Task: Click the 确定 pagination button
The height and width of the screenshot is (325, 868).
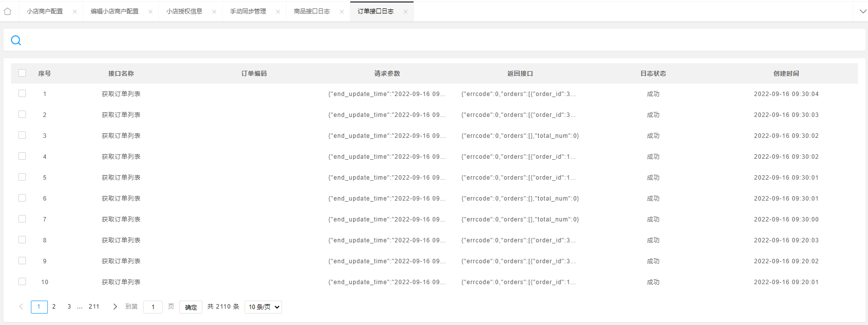Action: pos(191,307)
